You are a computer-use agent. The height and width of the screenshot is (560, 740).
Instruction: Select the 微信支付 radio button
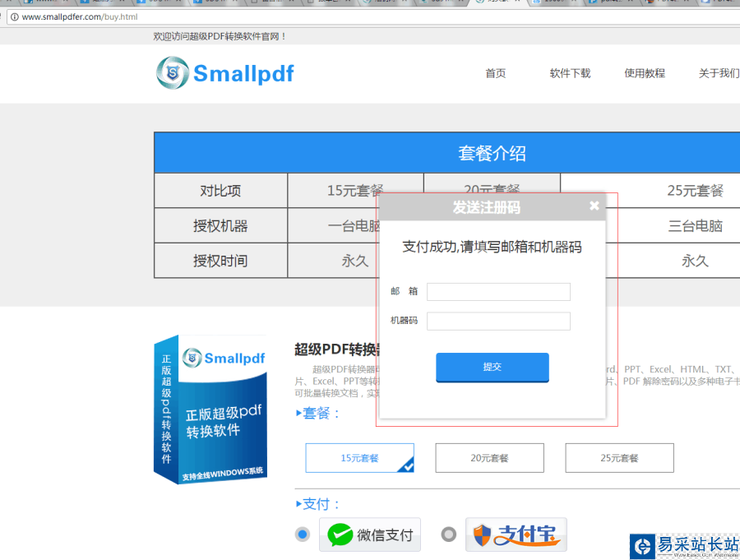coord(303,535)
